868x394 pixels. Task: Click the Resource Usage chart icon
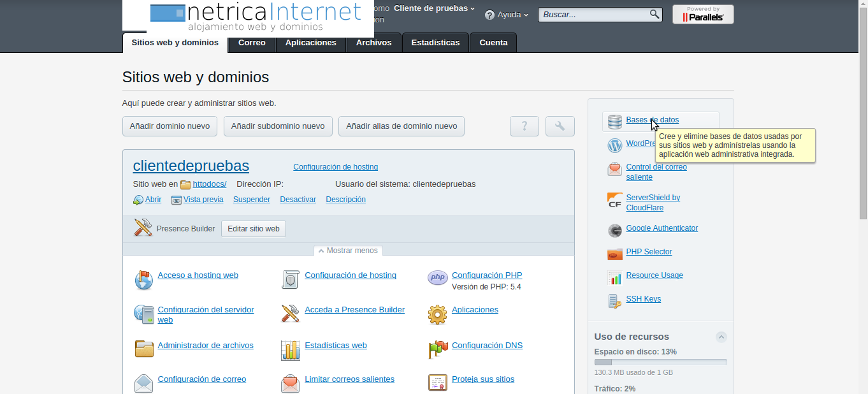coord(614,277)
